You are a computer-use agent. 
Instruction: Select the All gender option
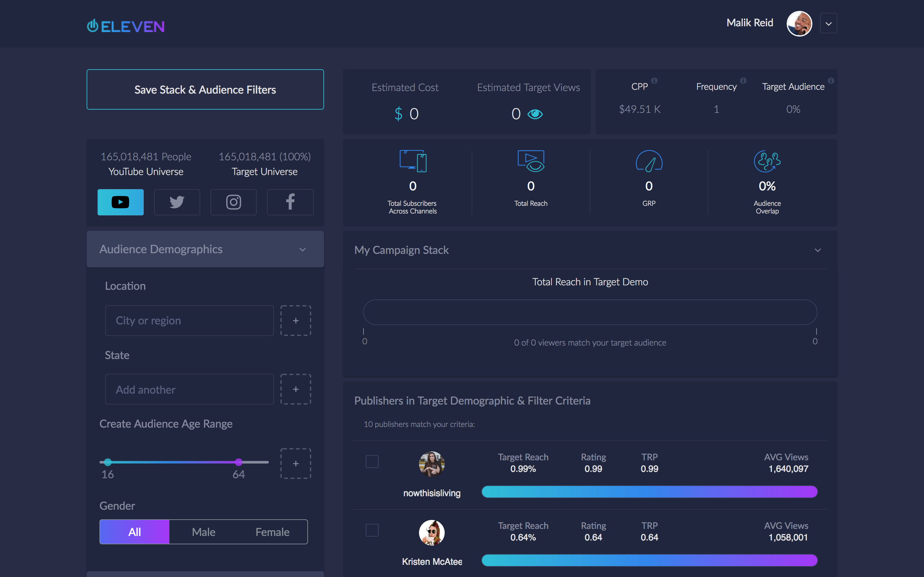coord(134,531)
